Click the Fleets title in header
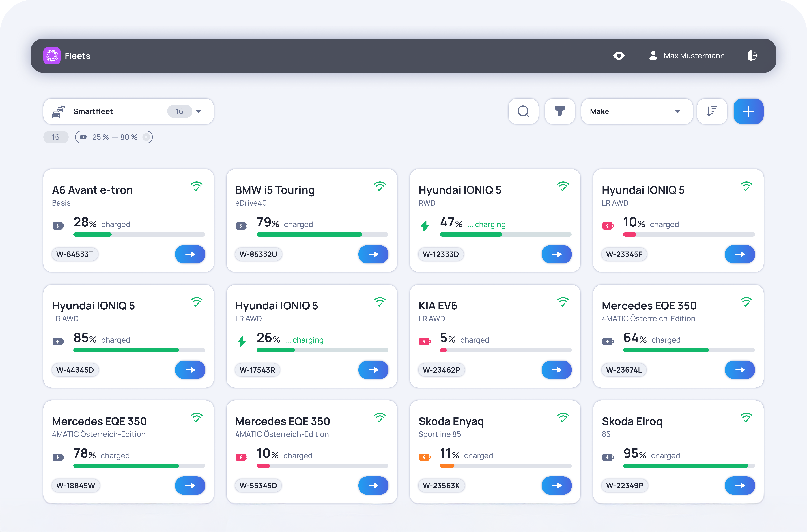This screenshot has height=532, width=807. pyautogui.click(x=77, y=56)
